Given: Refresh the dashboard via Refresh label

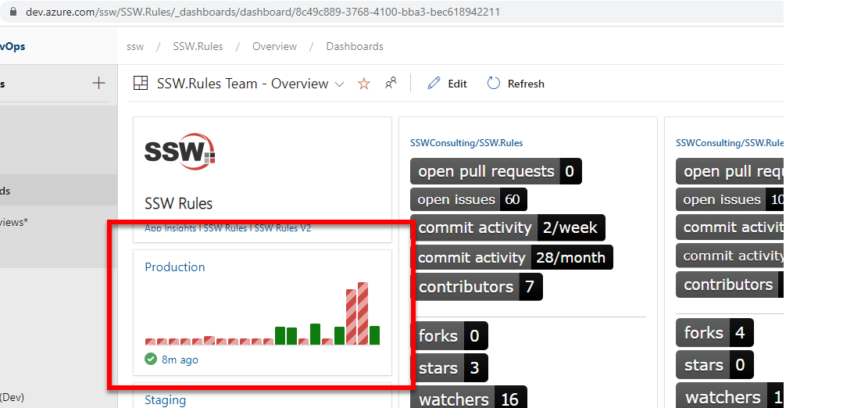Looking at the screenshot, I should tap(526, 84).
